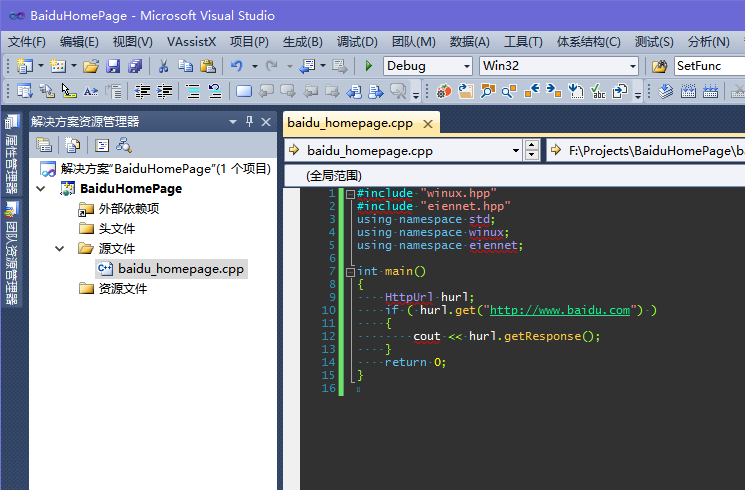Click View Class Diagram icon in Solution Explorer
This screenshot has height=490, width=745.
point(124,145)
